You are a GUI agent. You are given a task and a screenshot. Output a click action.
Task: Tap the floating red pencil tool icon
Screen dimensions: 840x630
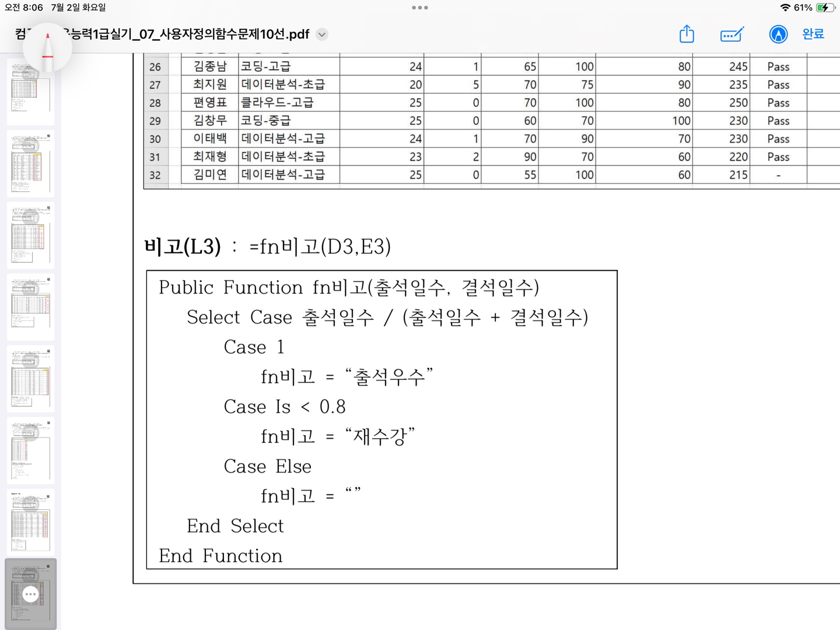click(x=48, y=47)
